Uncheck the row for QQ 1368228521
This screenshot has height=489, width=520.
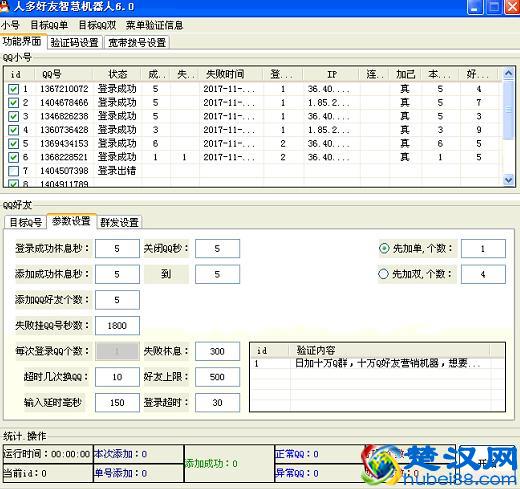13,157
